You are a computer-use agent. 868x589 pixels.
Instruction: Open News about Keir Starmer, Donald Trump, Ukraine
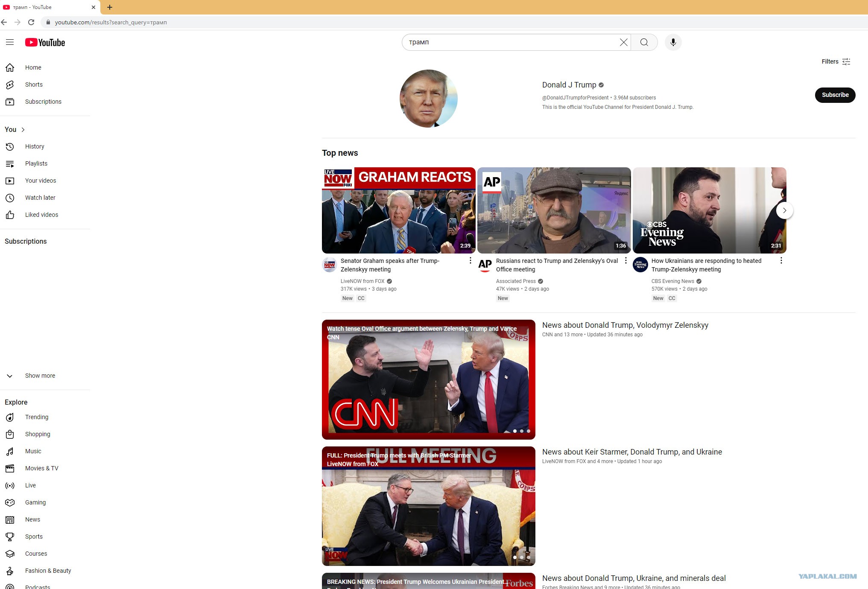pos(632,452)
